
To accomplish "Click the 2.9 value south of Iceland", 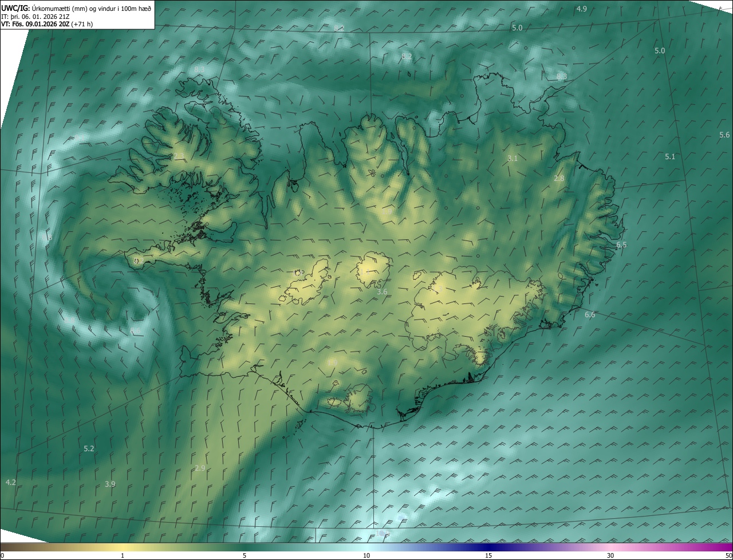I will pyautogui.click(x=199, y=468).
